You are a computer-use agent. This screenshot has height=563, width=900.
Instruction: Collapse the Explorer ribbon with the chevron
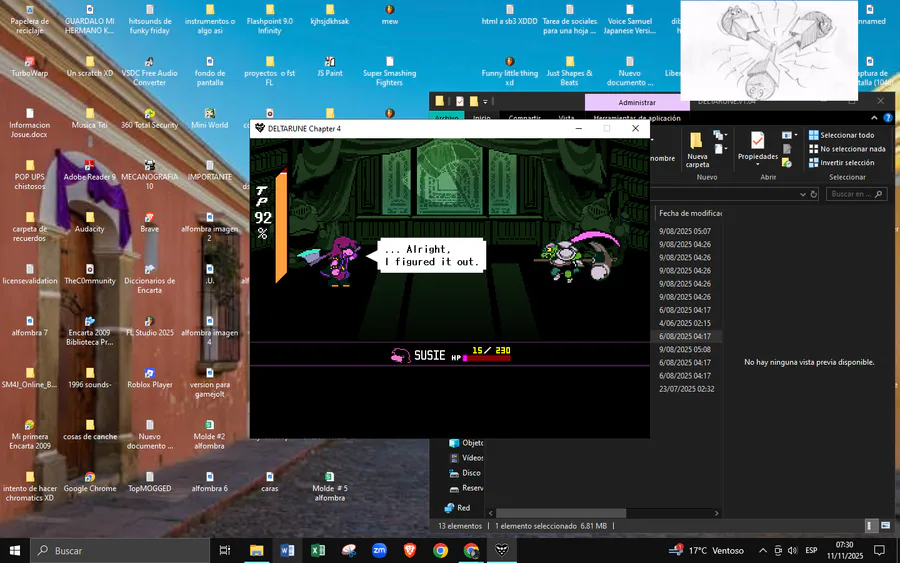click(x=874, y=118)
